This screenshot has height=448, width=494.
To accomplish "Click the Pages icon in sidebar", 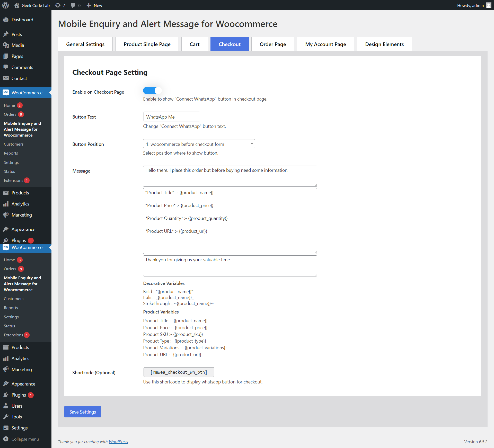I will coord(6,56).
